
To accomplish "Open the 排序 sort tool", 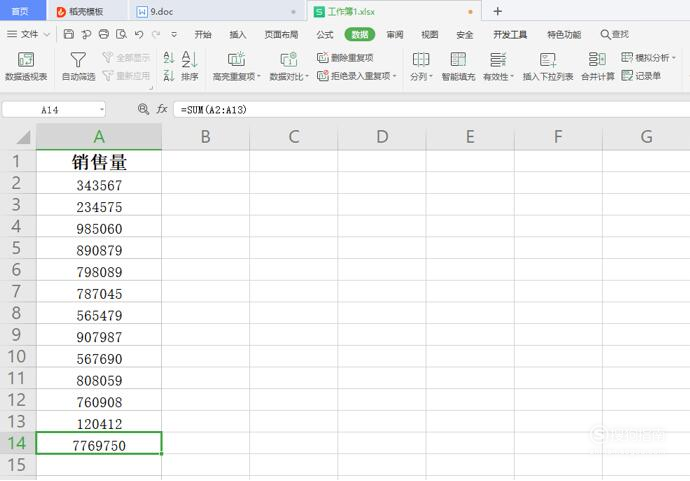I will point(190,66).
